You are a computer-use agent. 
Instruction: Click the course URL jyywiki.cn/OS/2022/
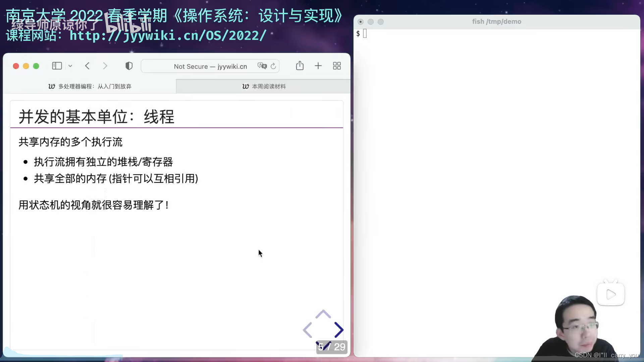click(168, 35)
